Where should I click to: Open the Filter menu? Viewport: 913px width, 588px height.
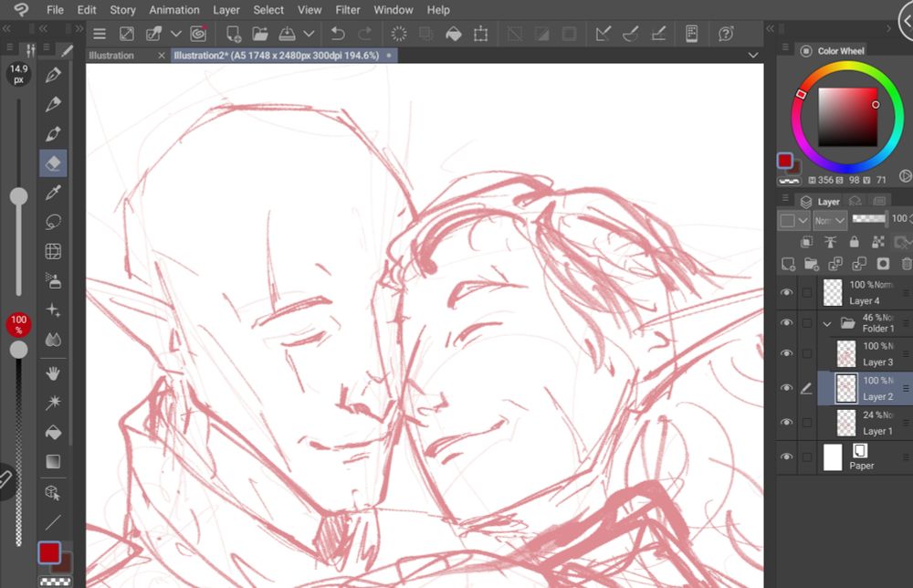(x=348, y=10)
